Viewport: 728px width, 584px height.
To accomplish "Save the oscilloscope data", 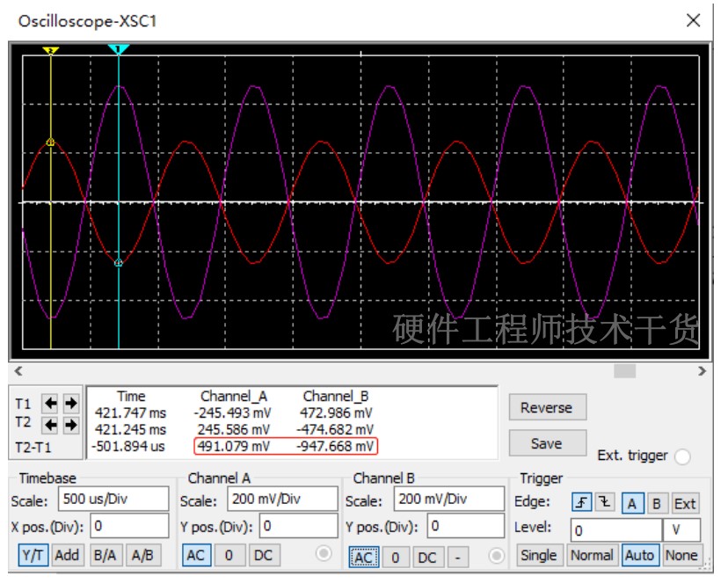I will point(548,443).
